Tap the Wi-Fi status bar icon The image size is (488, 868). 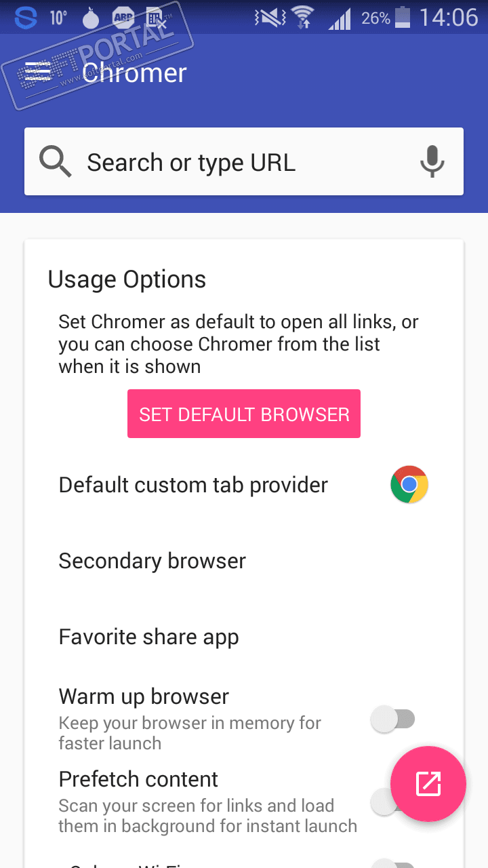tap(301, 18)
